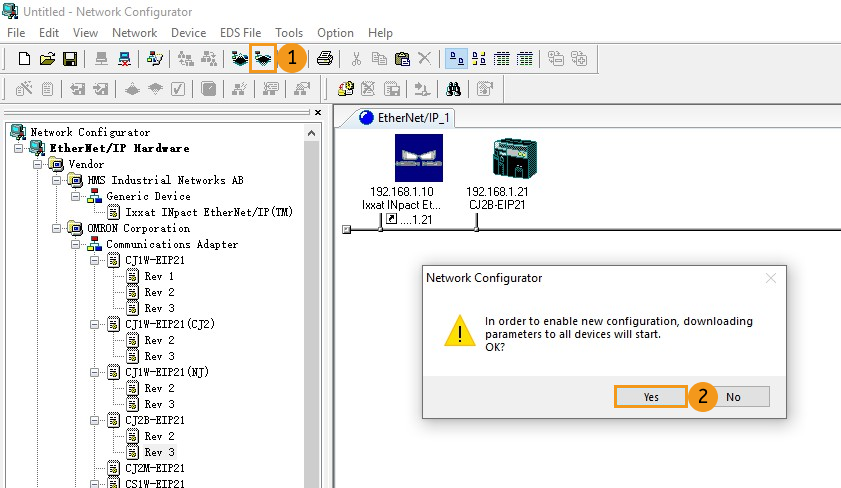This screenshot has height=488, width=841.
Task: Select the CJ2B-EIP21 device icon on network
Action: click(515, 158)
